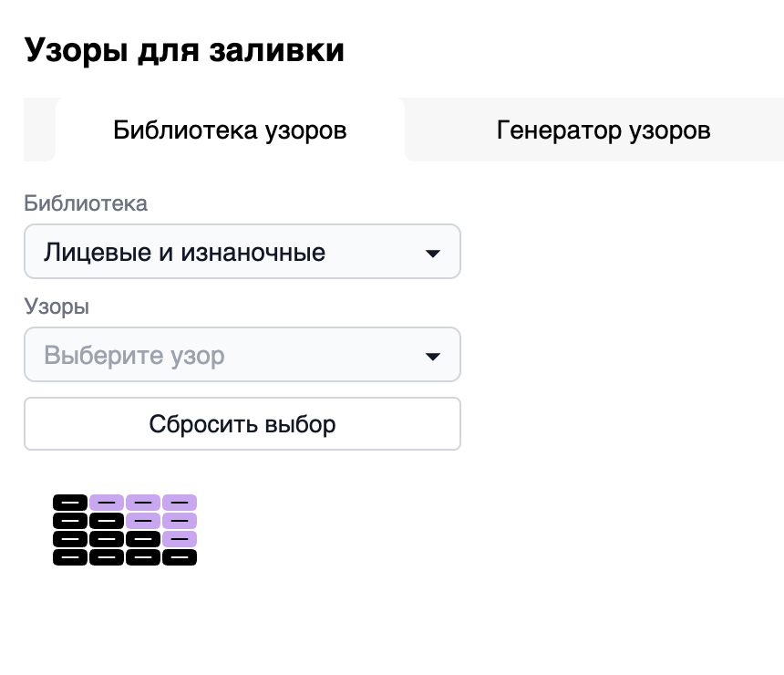Click the bottom-right black stitch cell
Viewport: 784px width, 675px height.
pyautogui.click(x=180, y=556)
